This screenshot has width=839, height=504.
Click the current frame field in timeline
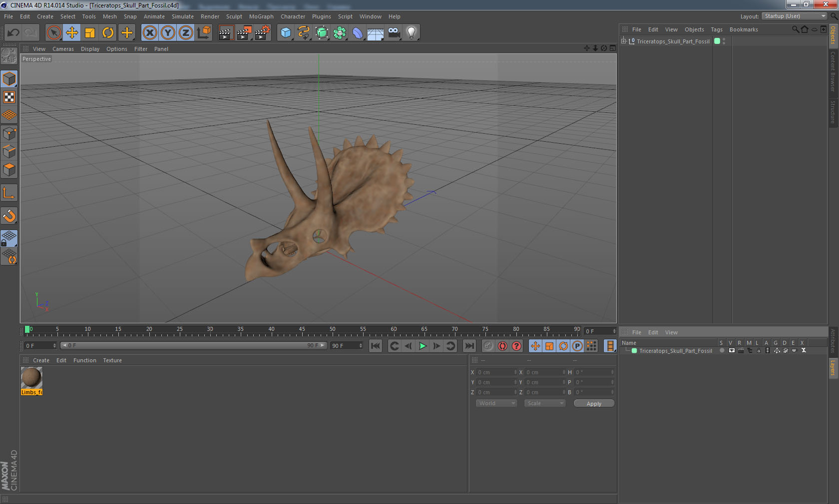click(x=601, y=331)
